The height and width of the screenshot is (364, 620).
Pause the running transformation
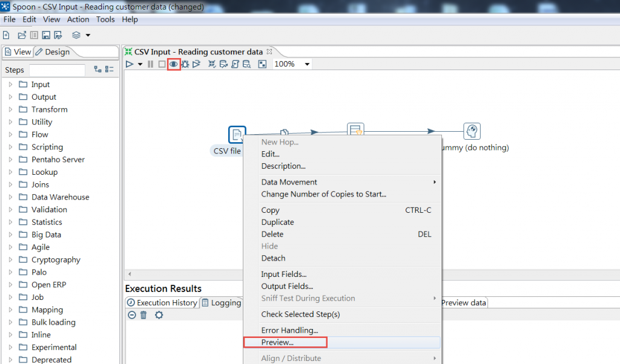150,64
